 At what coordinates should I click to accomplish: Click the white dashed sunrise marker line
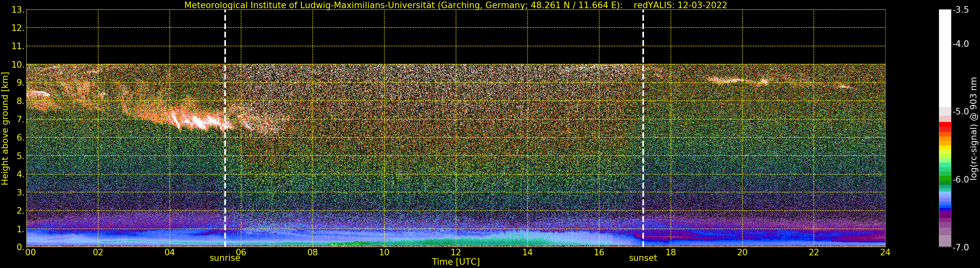pos(225,128)
